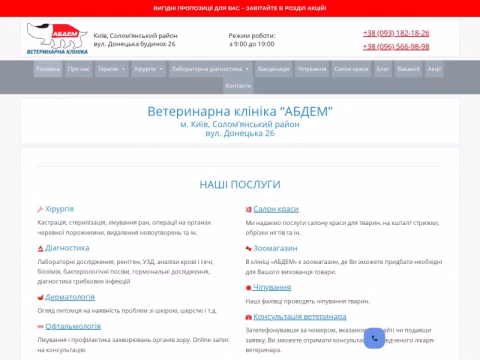The image size is (480, 360).
Task: Click the вул. Донецька 26 subtitle
Action: pyautogui.click(x=240, y=133)
